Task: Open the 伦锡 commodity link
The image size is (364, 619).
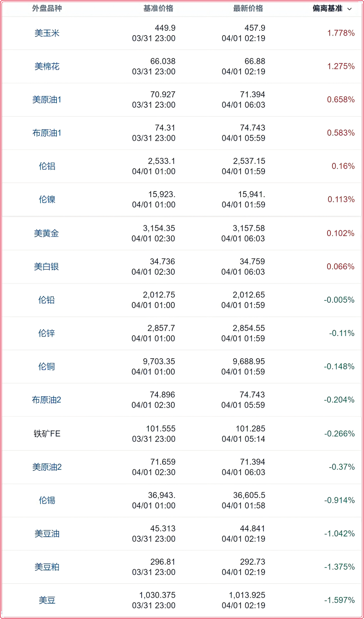Action: [x=47, y=500]
